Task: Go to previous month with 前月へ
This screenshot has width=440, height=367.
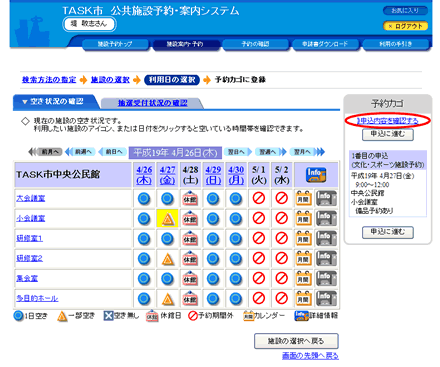Action: point(46,152)
